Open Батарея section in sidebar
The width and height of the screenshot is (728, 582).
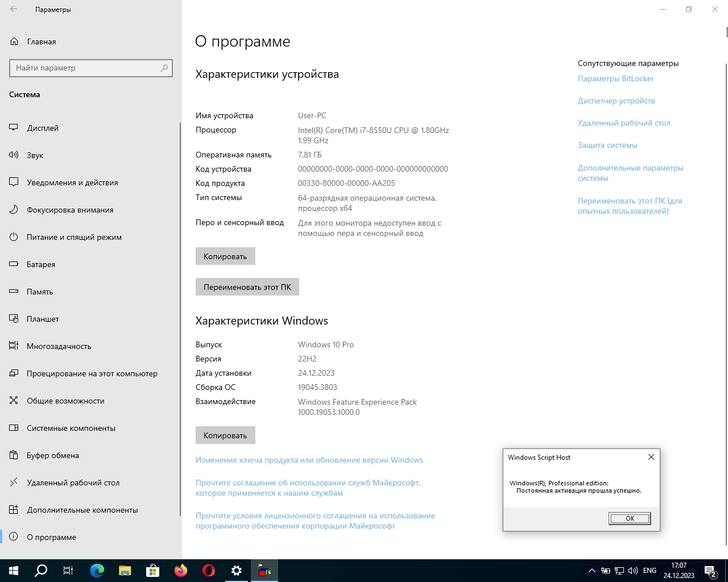click(91, 264)
